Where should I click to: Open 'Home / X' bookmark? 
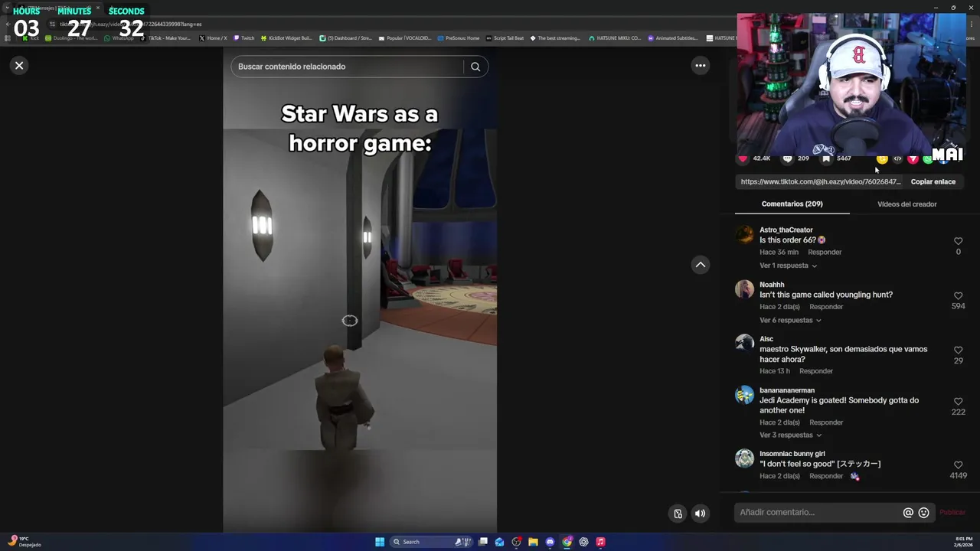[213, 38]
